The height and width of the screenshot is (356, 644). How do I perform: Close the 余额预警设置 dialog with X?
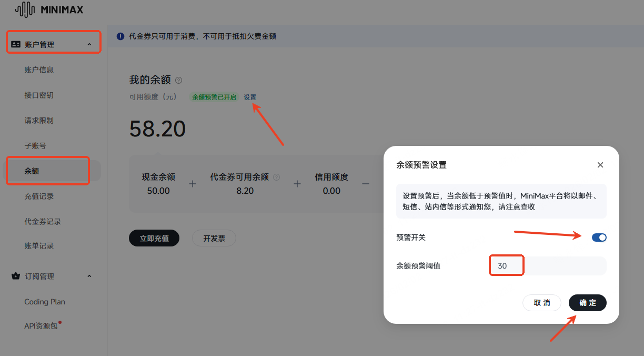[x=600, y=165]
